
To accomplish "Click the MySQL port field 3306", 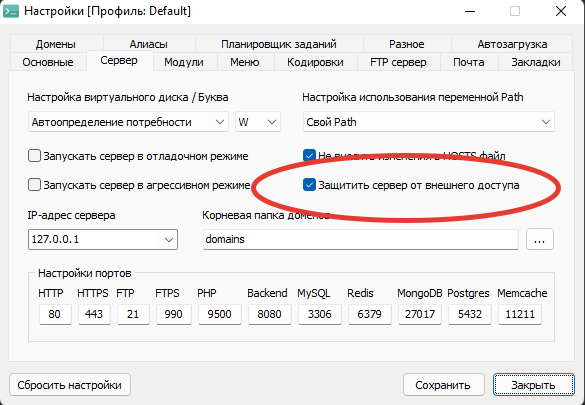I will point(320,314).
